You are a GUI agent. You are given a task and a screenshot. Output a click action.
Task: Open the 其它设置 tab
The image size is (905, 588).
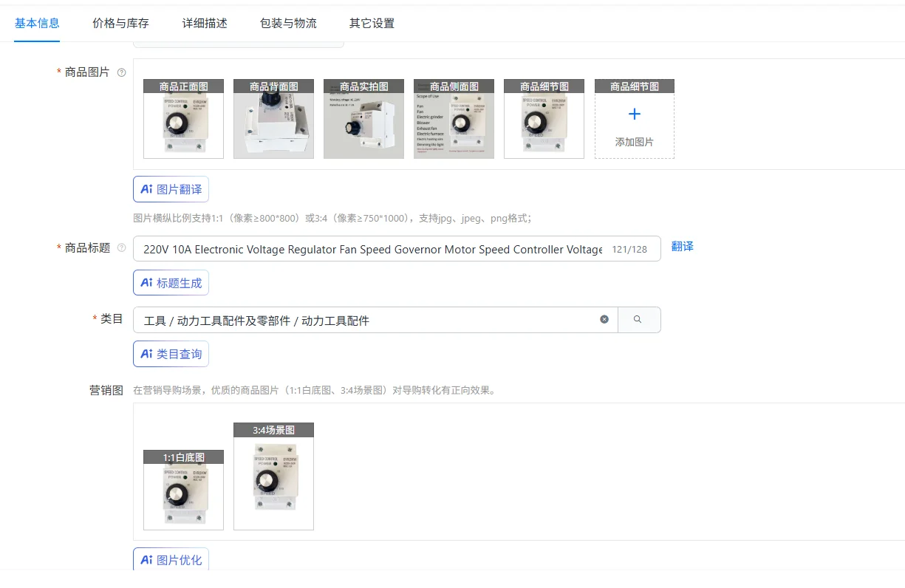[x=372, y=23]
